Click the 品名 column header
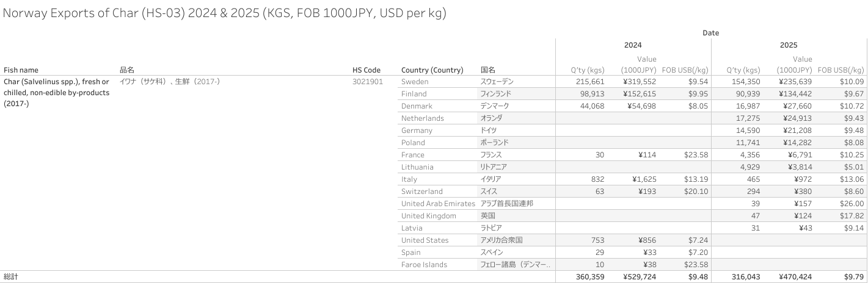The width and height of the screenshot is (868, 283). (126, 70)
